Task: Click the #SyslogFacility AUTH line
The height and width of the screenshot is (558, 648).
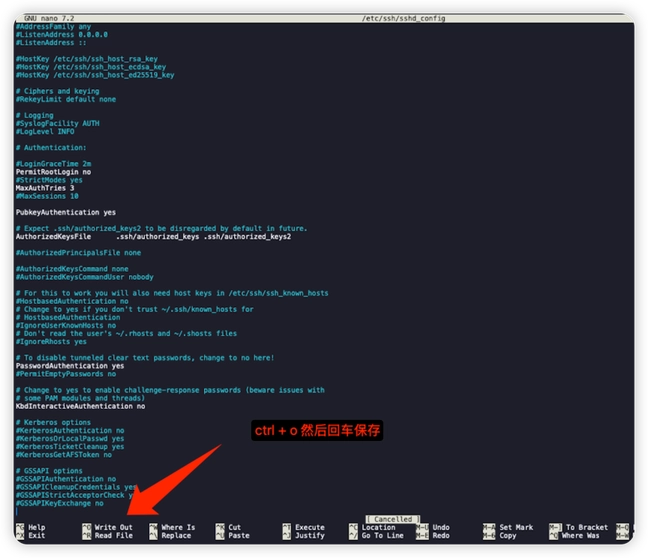Action: click(57, 124)
